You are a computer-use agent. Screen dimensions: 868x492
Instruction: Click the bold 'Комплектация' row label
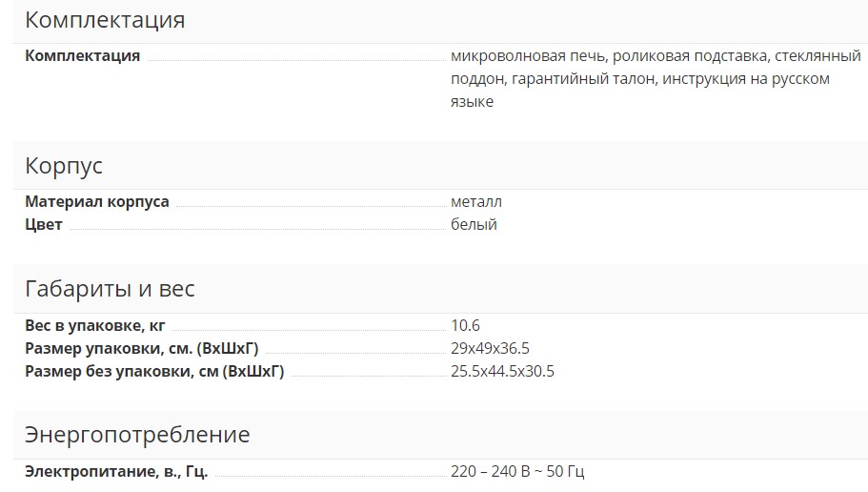coord(83,56)
